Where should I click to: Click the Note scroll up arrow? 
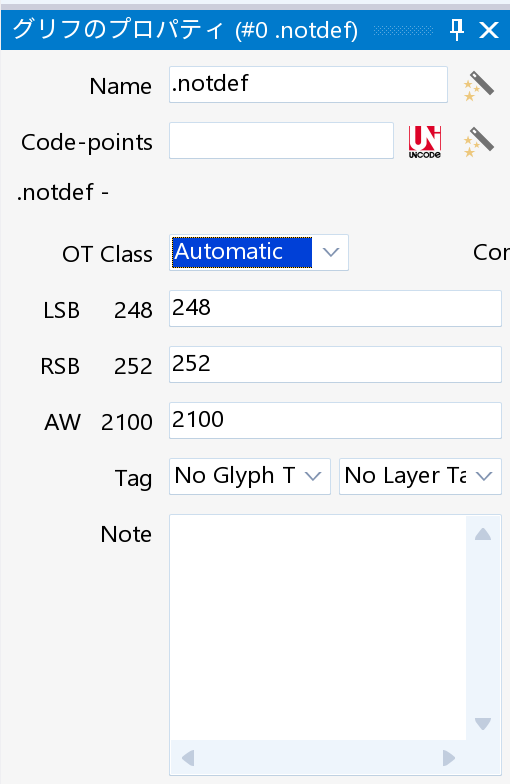click(x=482, y=534)
